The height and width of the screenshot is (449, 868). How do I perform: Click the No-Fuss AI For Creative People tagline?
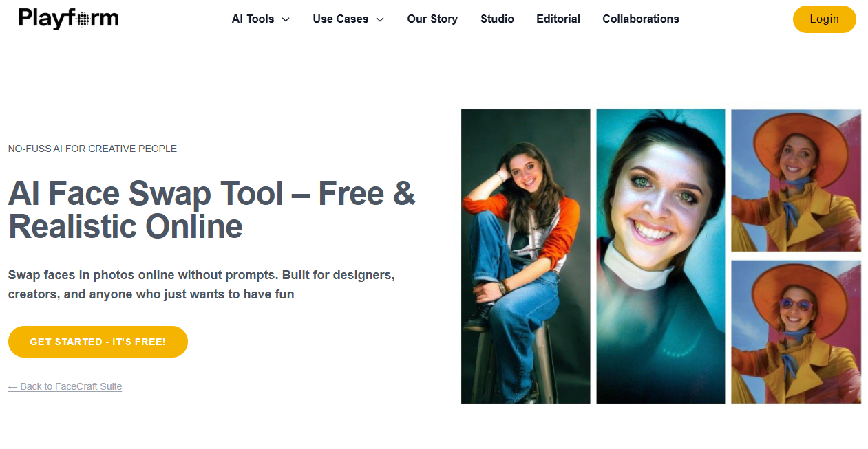pos(92,149)
